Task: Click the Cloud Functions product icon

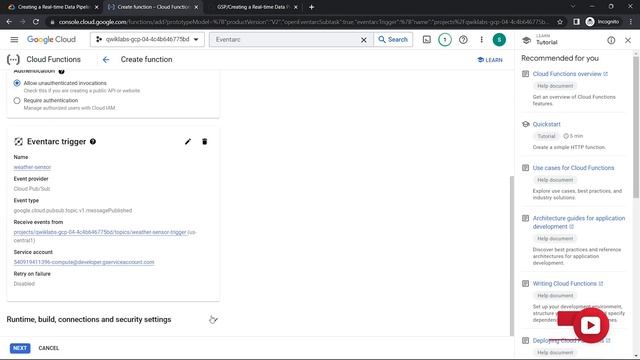Action: [13, 60]
